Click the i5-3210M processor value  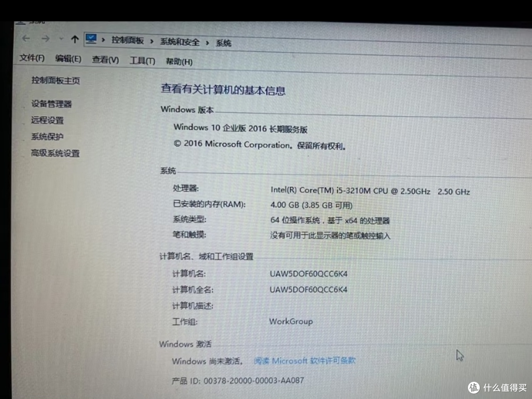coord(370,191)
